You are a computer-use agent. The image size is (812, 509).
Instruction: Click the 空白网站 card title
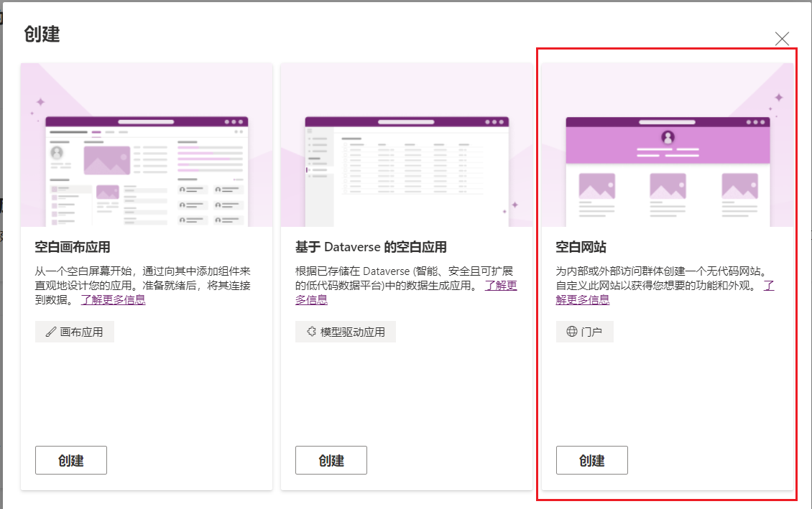click(581, 247)
